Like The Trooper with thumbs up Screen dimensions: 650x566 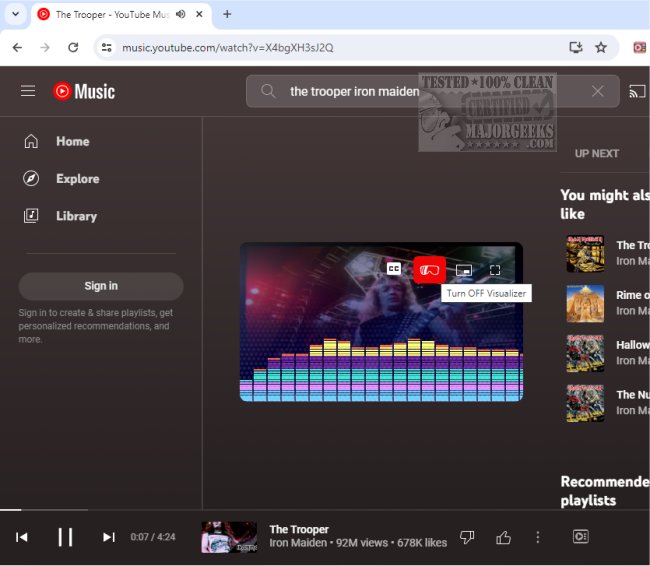(503, 537)
